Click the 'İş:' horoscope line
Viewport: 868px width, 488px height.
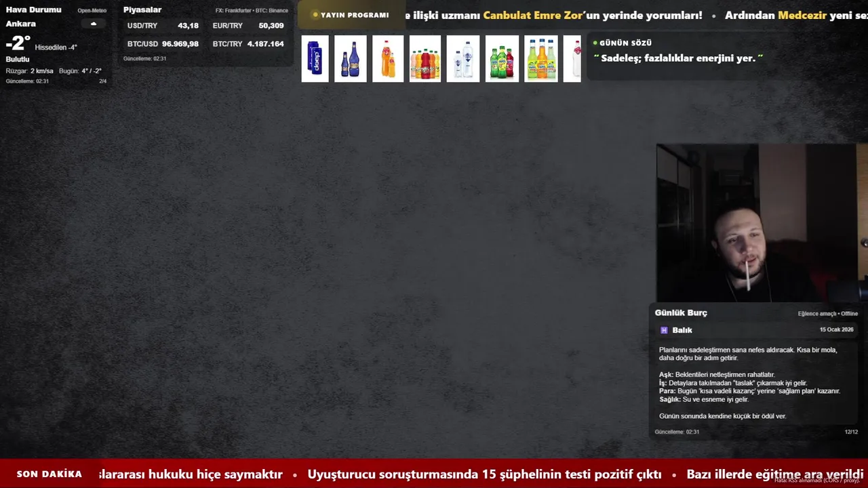pos(733,383)
